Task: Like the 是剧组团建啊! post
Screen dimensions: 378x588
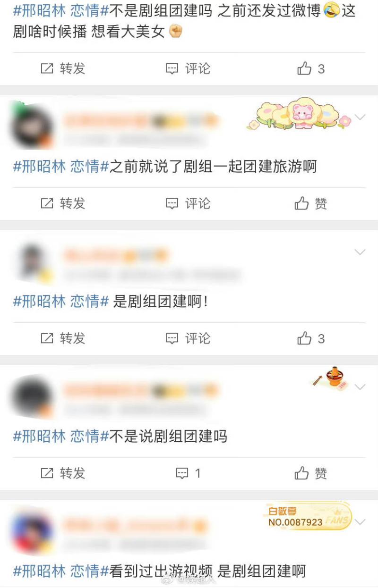Action: tap(311, 338)
